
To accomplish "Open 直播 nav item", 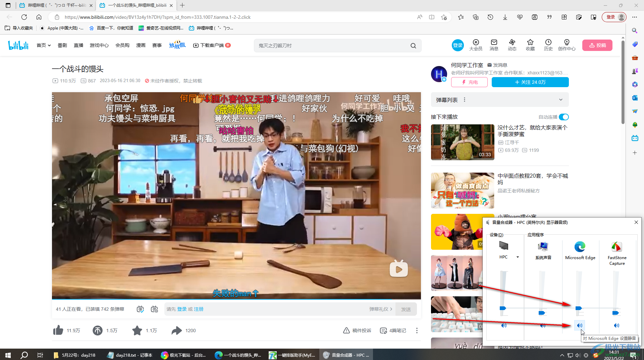I will pos(78,45).
